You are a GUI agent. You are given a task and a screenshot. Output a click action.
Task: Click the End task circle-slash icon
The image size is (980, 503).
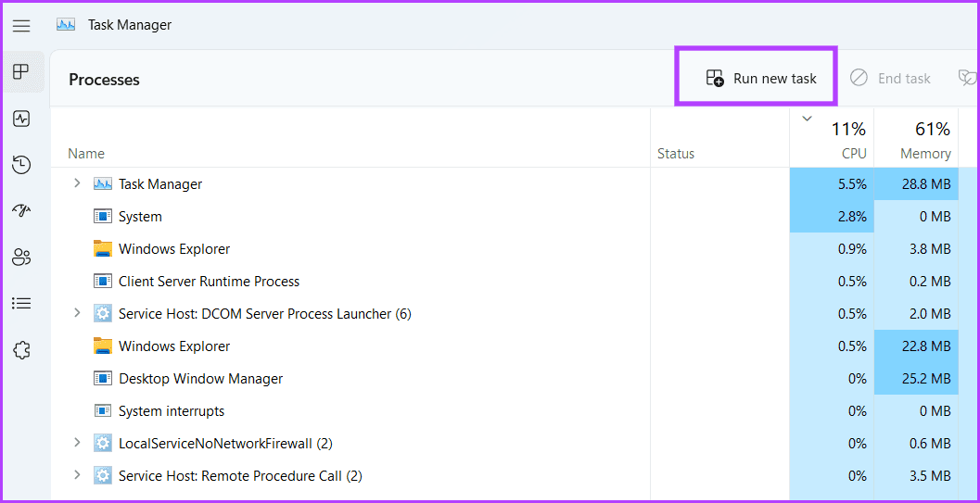[859, 78]
